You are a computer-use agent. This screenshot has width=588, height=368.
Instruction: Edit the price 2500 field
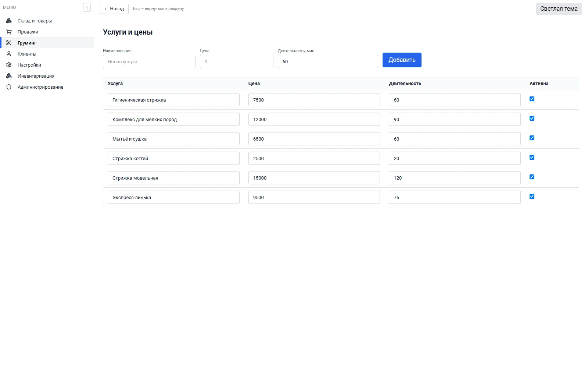pyautogui.click(x=314, y=158)
